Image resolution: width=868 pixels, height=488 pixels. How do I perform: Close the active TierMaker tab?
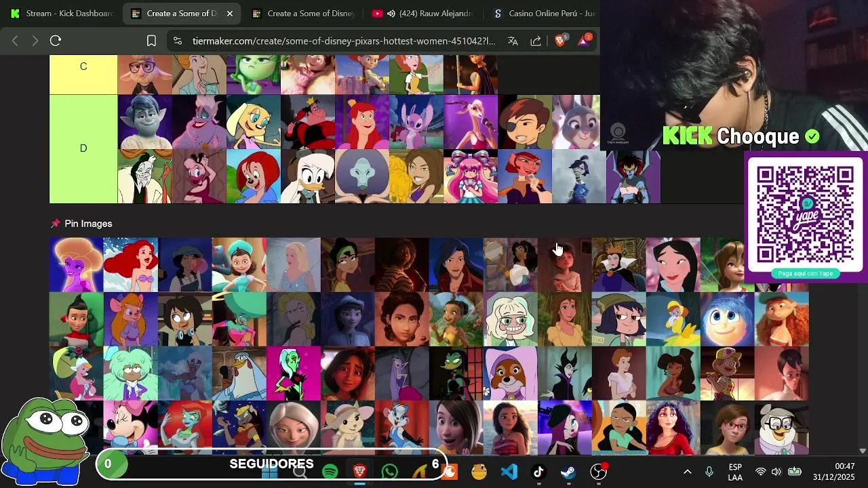(229, 14)
